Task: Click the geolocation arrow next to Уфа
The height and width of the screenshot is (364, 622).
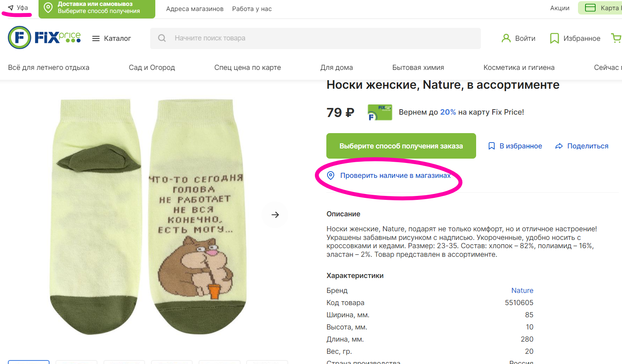Action: pos(10,7)
